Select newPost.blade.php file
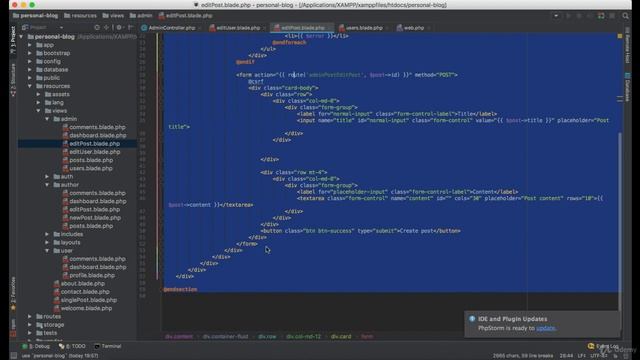This screenshot has height=360, width=640. point(91,218)
